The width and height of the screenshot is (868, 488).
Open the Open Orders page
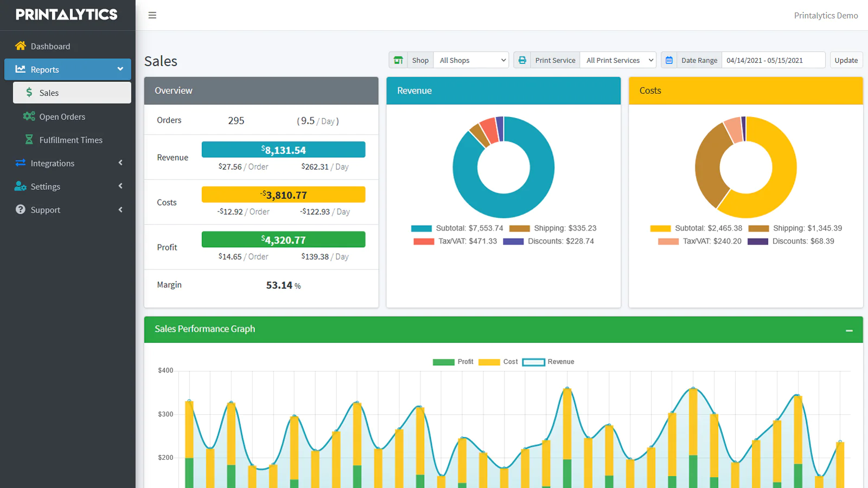click(72, 117)
